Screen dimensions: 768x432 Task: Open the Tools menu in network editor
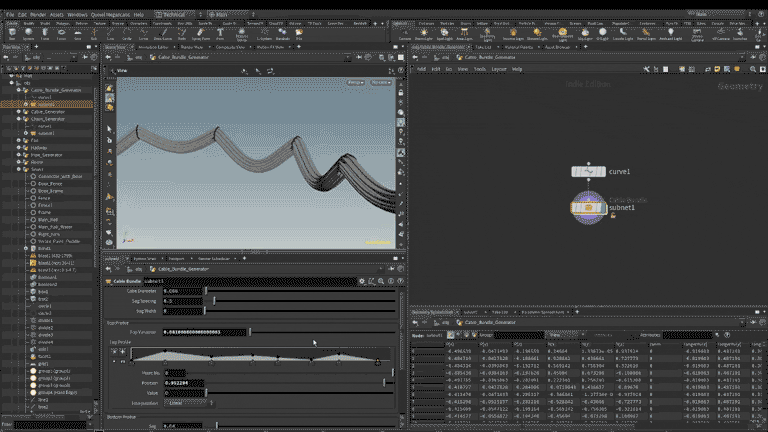[x=479, y=69]
